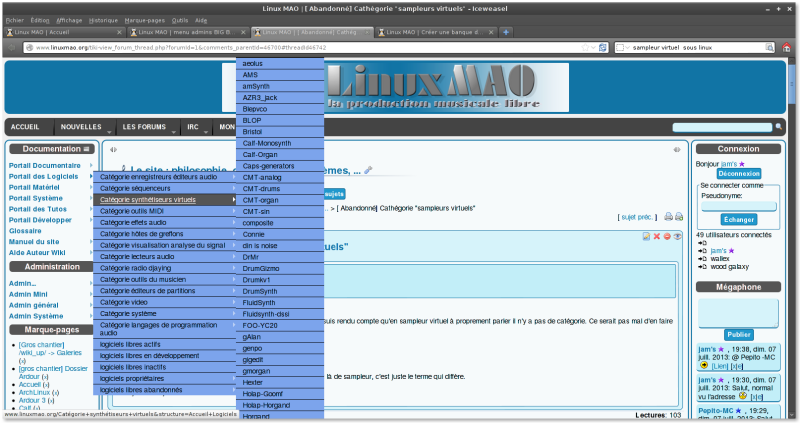Select aeolus from synthesizer submenu
Screen dimensions: 800x423
tap(280, 64)
